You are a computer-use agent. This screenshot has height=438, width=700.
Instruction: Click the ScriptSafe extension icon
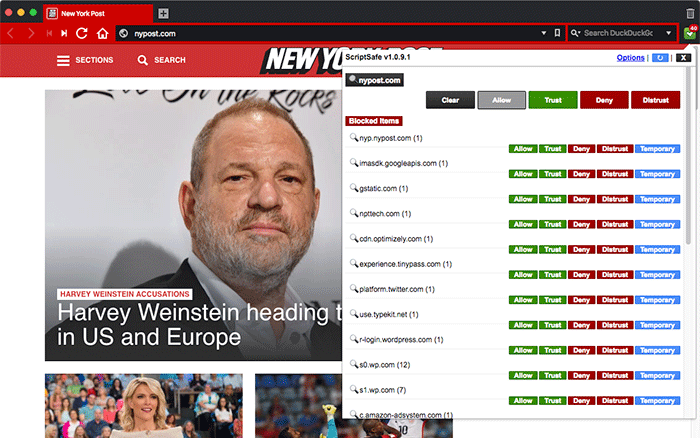[690, 33]
